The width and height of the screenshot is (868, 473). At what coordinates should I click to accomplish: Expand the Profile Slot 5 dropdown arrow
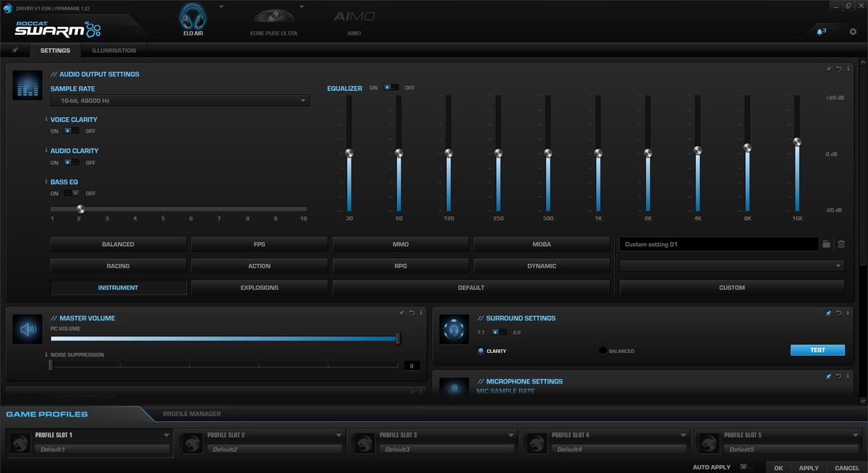click(x=855, y=435)
